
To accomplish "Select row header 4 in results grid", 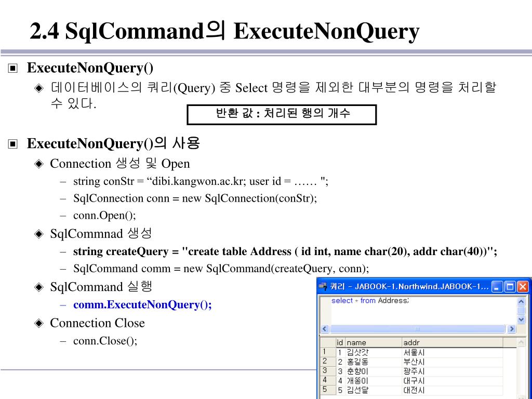I will click(327, 380).
